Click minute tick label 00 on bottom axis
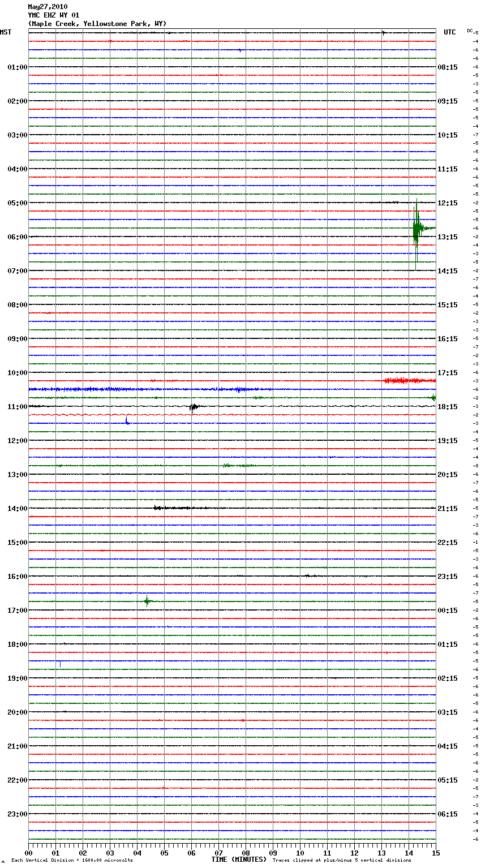 coord(28,852)
